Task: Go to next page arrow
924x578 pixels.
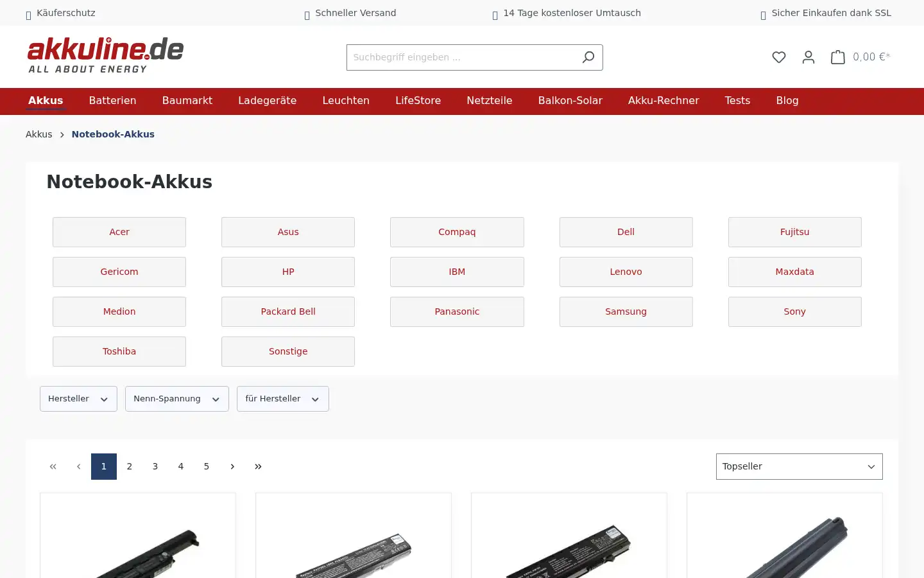Action: pyautogui.click(x=232, y=466)
